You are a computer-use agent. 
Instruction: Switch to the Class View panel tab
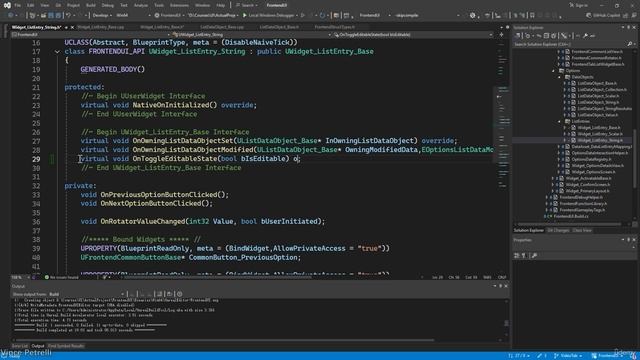click(582, 231)
